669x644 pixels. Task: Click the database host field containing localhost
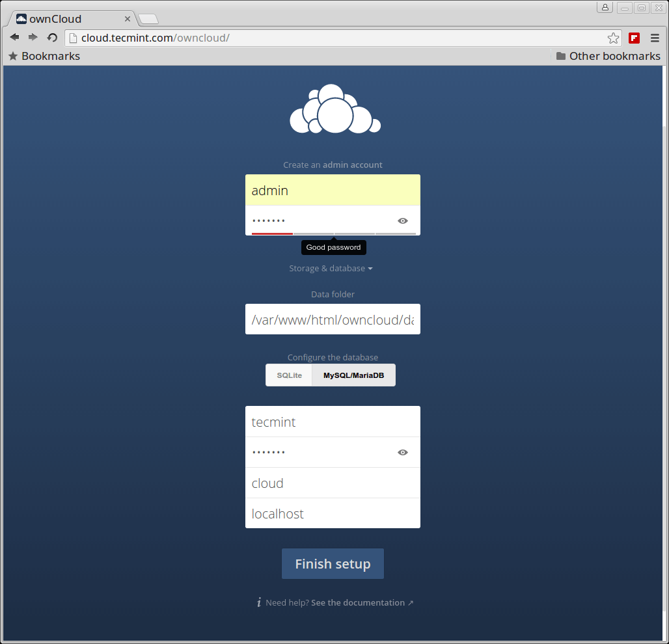pyautogui.click(x=333, y=513)
